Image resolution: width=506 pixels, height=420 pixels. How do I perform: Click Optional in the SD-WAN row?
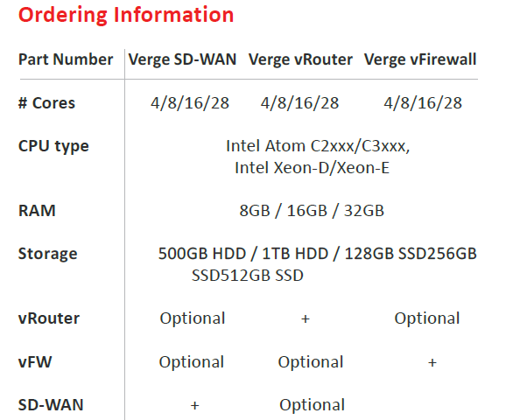(312, 405)
